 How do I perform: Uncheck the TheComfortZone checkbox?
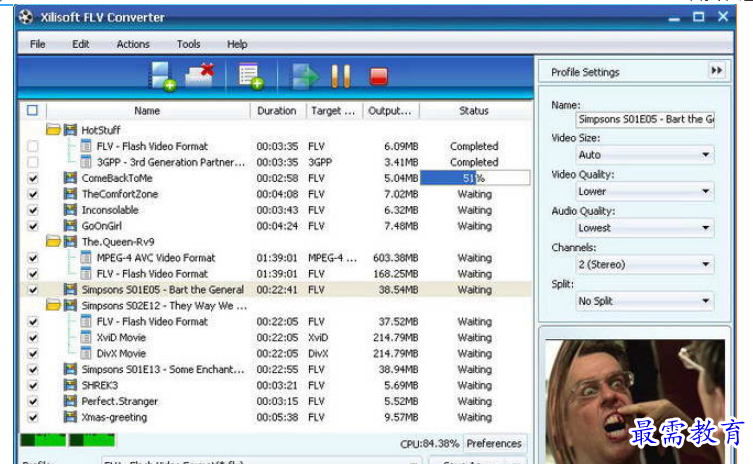pos(33,194)
